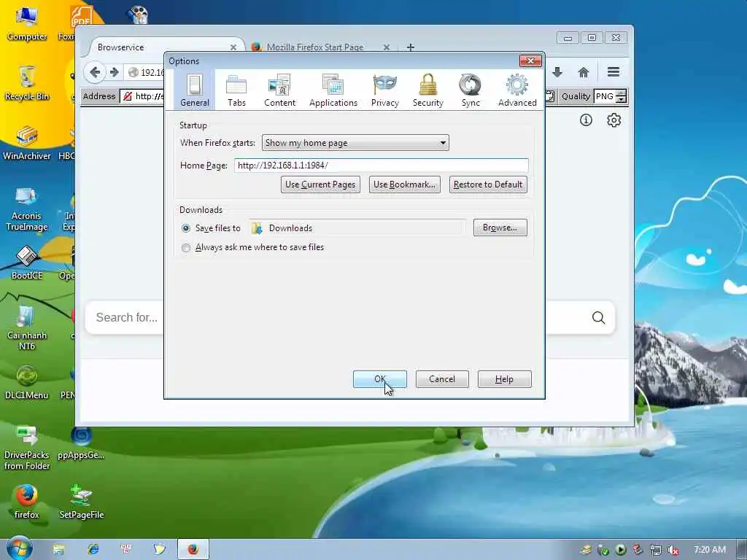Select 'Save files to' radio option
The image size is (747, 560).
186,228
